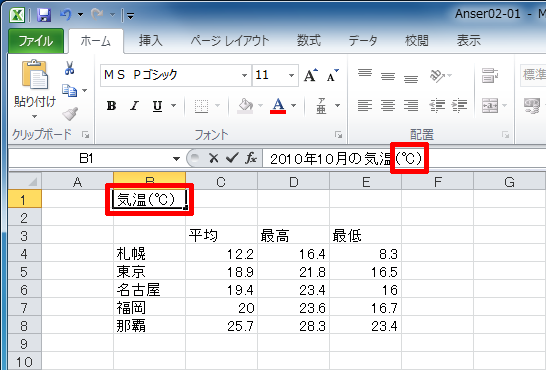Open the 表示 tab
This screenshot has width=546, height=370.
(469, 41)
